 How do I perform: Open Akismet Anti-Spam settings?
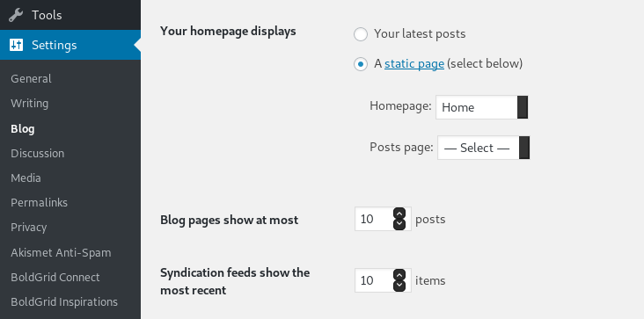[61, 252]
